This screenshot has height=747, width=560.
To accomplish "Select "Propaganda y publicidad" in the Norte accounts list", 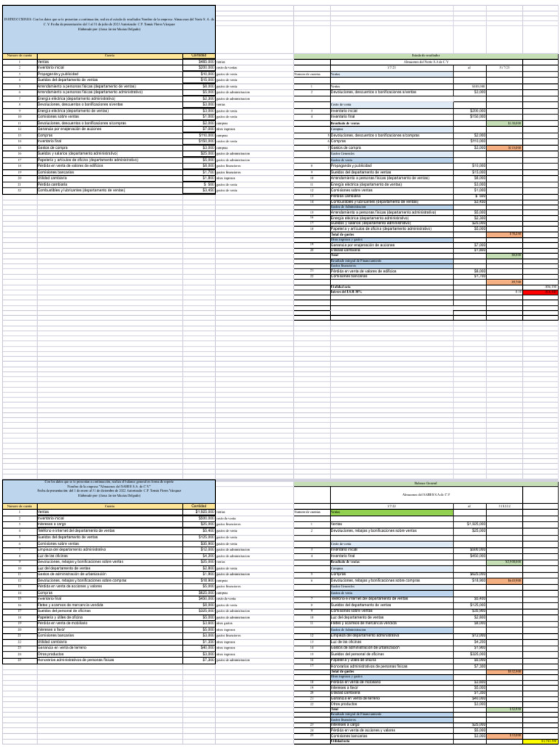I will click(57, 74).
